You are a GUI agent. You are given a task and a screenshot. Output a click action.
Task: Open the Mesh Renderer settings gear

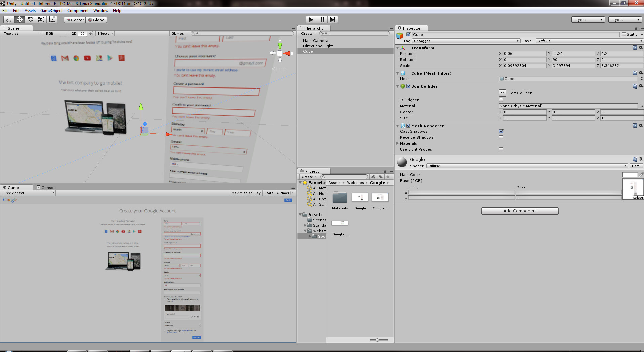(x=641, y=125)
